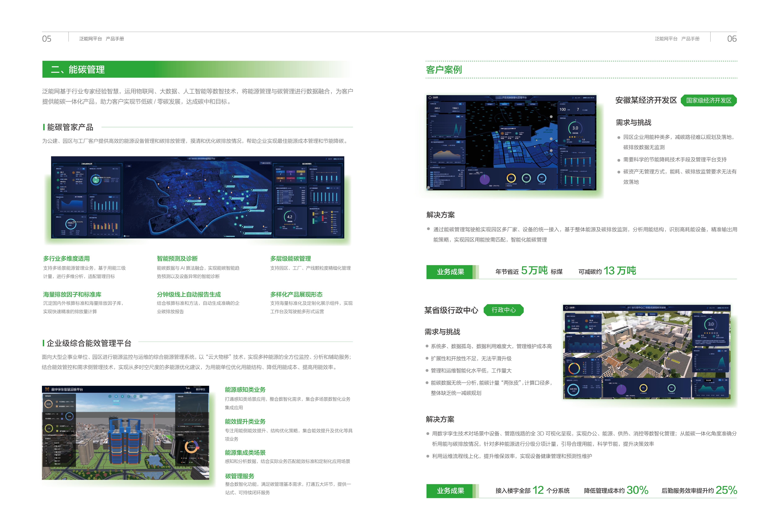Viewport: 779px width, 532px height.
Task: Click the home hexagon icon in the 3D building platform
Action: pos(110,396)
